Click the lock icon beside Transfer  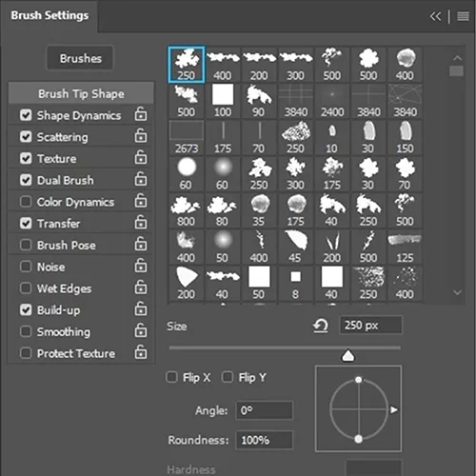click(x=141, y=222)
